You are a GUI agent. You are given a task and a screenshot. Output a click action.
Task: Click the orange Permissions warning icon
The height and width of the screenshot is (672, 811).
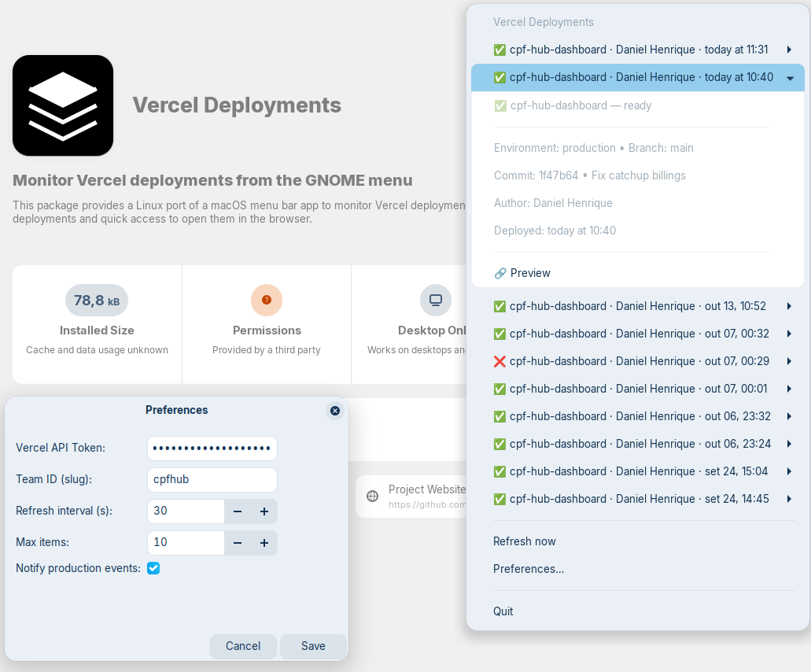[x=266, y=300]
